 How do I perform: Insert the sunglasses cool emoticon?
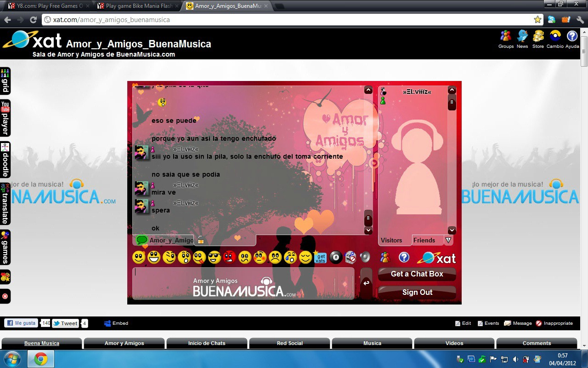(215, 257)
